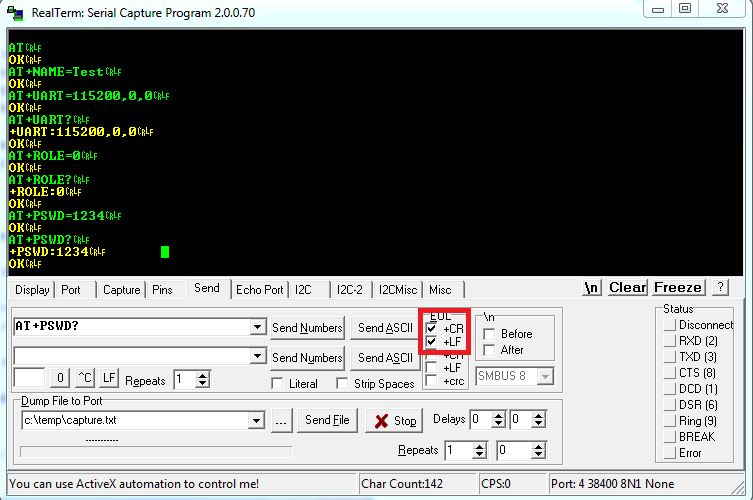Image resolution: width=753 pixels, height=500 pixels.
Task: Click Send Numbers for the AT+PSWD? row
Action: (x=307, y=328)
